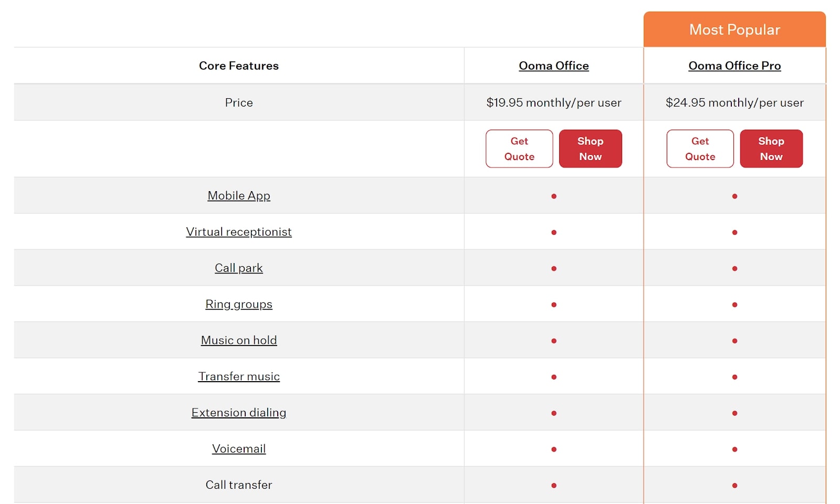
Task: Click Call transfer dot under Ooma Office
Action: (x=554, y=486)
